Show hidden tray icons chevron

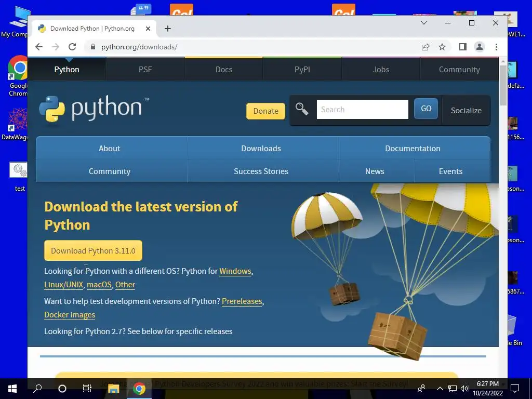tap(440, 389)
